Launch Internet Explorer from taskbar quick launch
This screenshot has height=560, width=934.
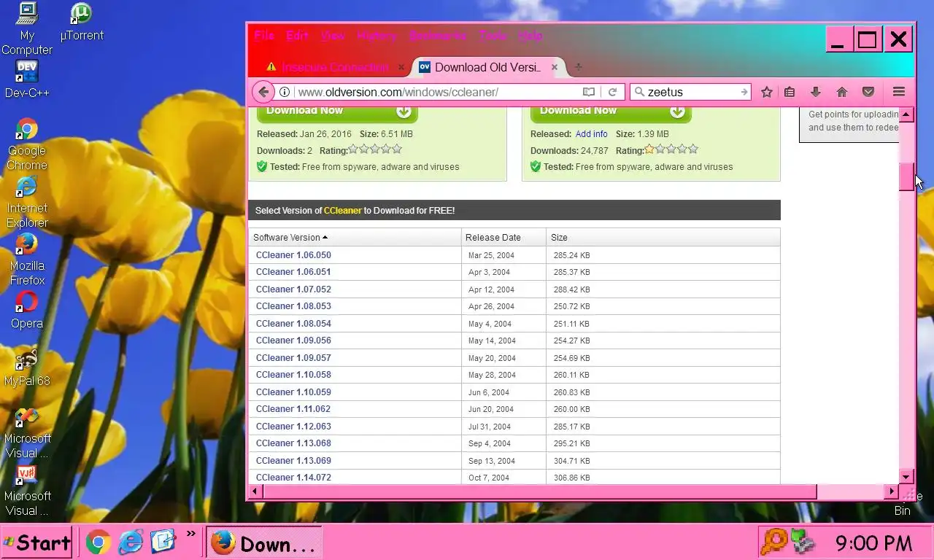pyautogui.click(x=131, y=542)
